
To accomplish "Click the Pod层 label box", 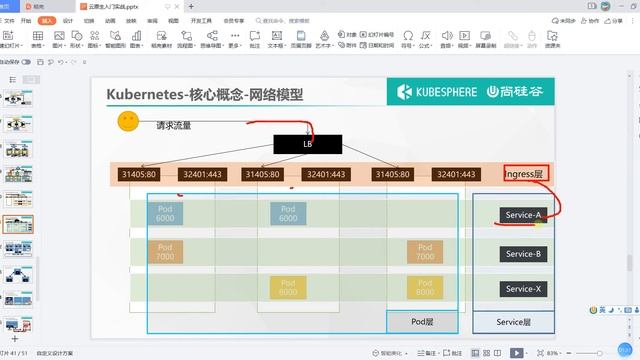I will 422,322.
